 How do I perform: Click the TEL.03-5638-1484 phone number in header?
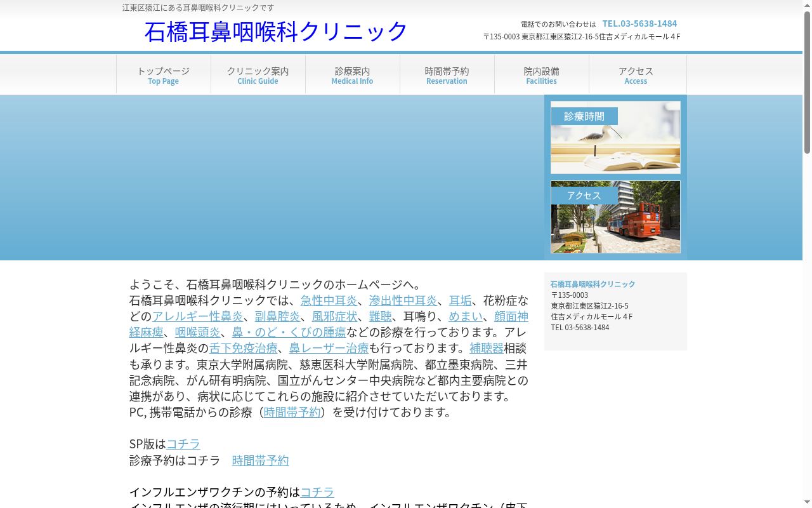pyautogui.click(x=639, y=23)
